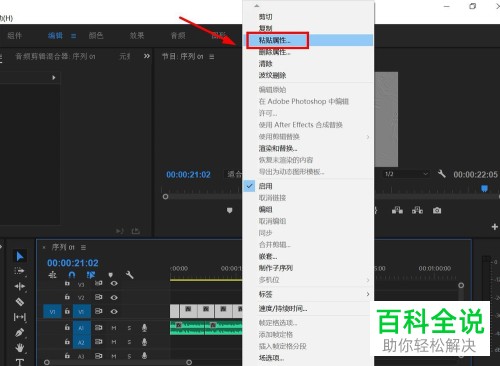The height and width of the screenshot is (366, 500).
Task: Choose 速度/持续时间 from context menu
Action: (x=308, y=308)
